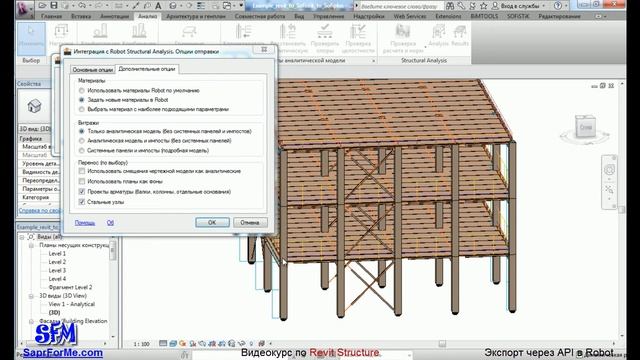The image size is (640, 360).
Task: Click project browser vertical scrollbar
Action: click(x=113, y=286)
